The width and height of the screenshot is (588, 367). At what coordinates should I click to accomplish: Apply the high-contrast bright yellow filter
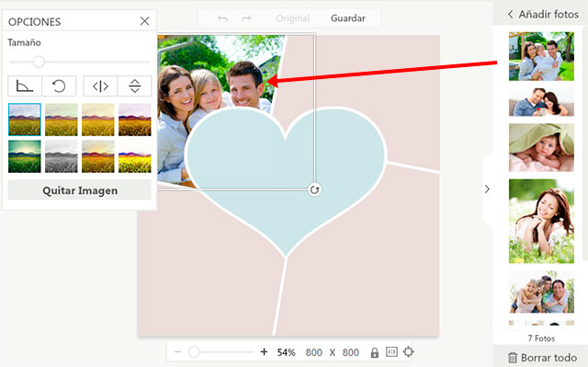135,156
